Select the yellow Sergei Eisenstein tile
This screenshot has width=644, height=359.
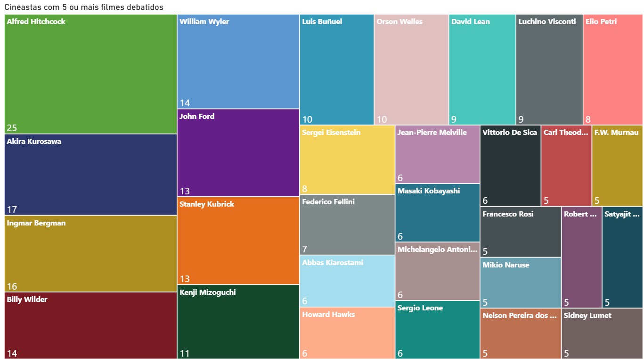coord(347,160)
